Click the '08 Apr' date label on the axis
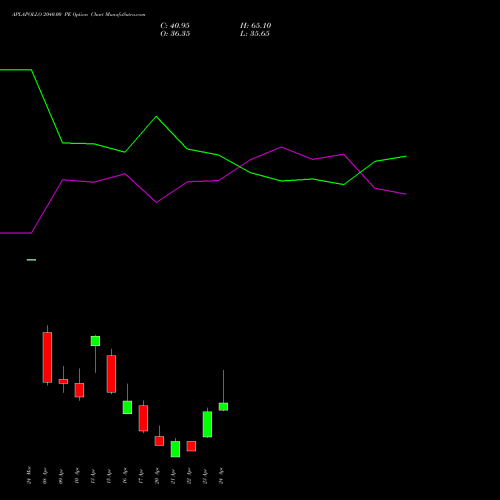 (x=45, y=476)
